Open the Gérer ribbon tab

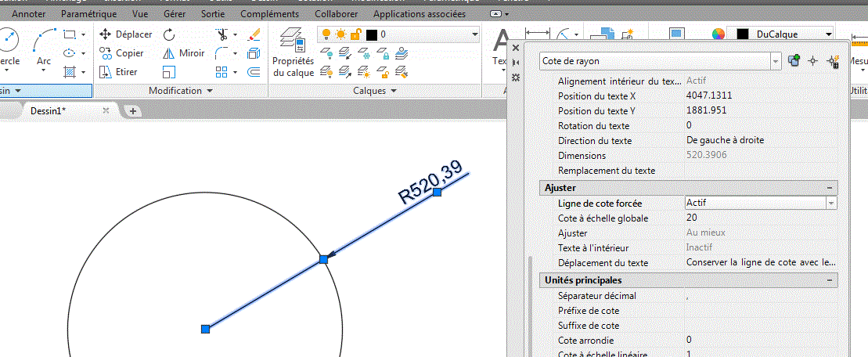coord(175,14)
